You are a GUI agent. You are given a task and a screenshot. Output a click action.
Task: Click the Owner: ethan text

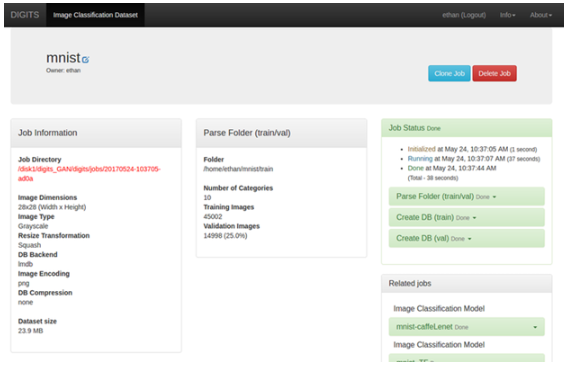[63, 70]
